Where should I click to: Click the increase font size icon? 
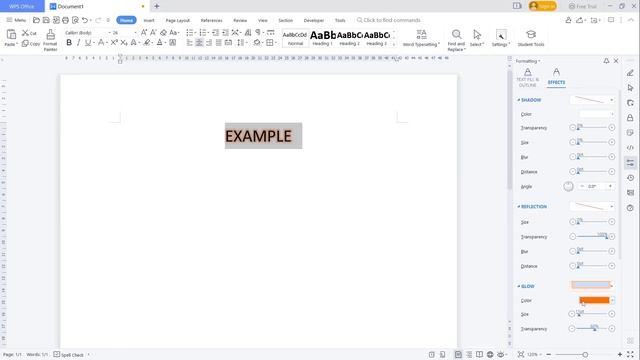click(x=144, y=32)
